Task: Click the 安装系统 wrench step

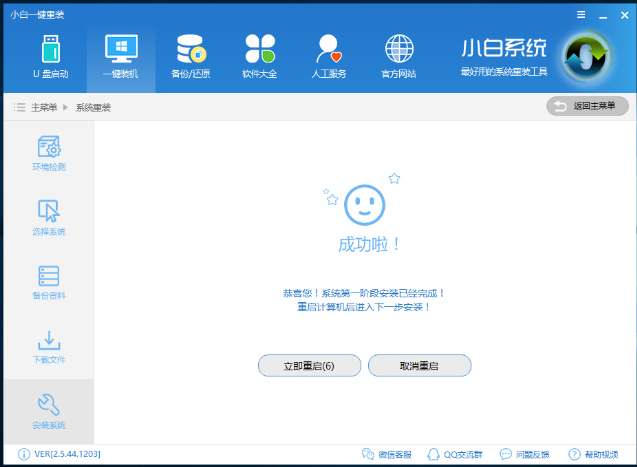Action: [49, 411]
